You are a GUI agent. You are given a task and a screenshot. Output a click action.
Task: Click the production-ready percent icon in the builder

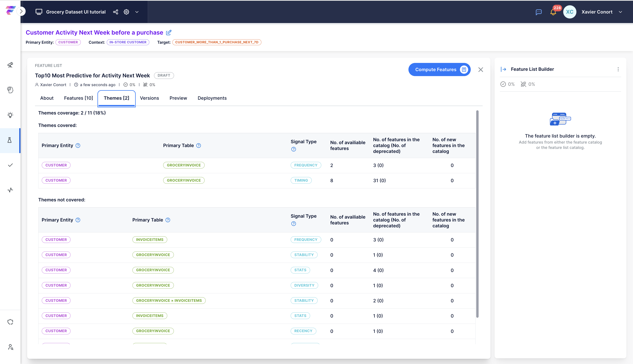[x=503, y=84]
